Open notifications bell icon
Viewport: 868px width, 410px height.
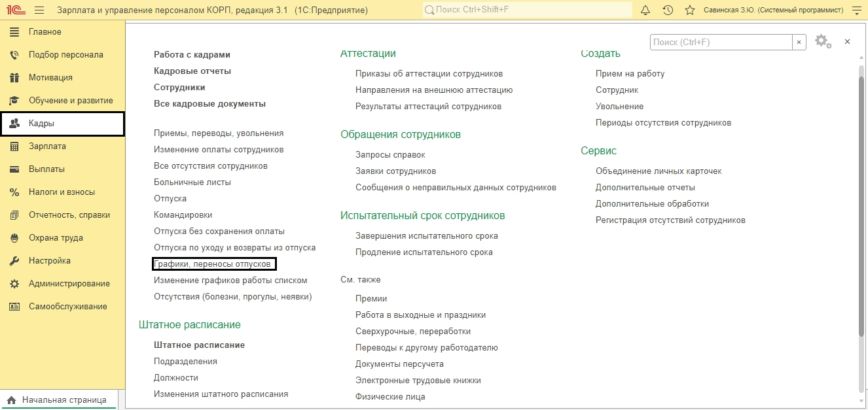pos(645,10)
